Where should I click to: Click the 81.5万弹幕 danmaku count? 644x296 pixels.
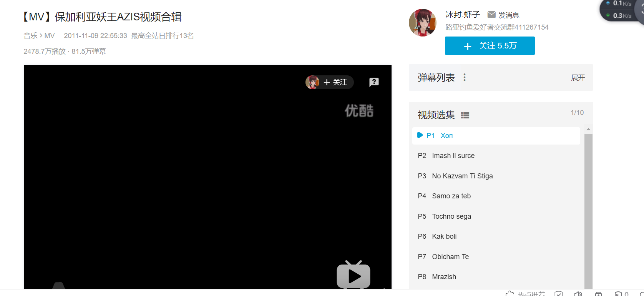click(89, 52)
